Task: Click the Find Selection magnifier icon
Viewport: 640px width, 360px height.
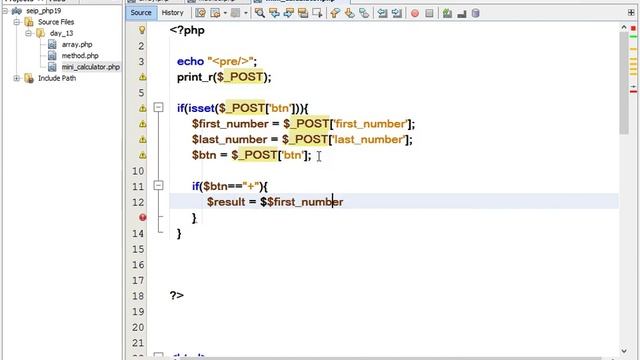Action: 260,13
